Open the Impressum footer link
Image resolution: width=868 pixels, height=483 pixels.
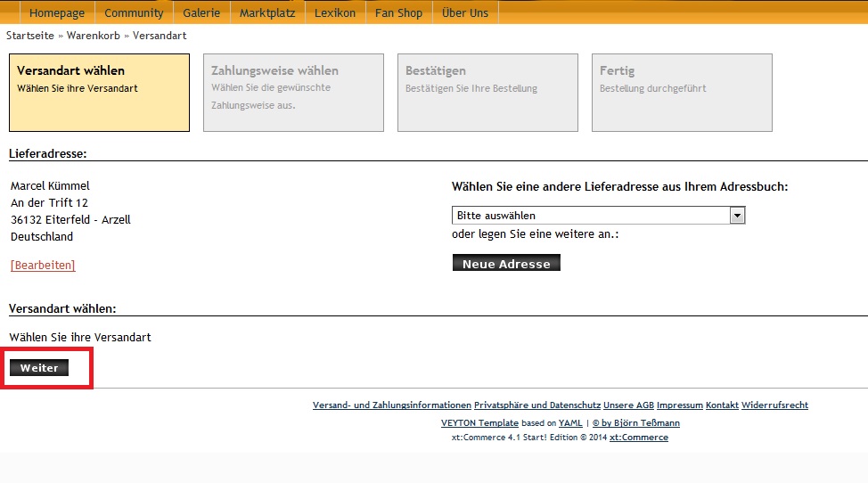(679, 405)
